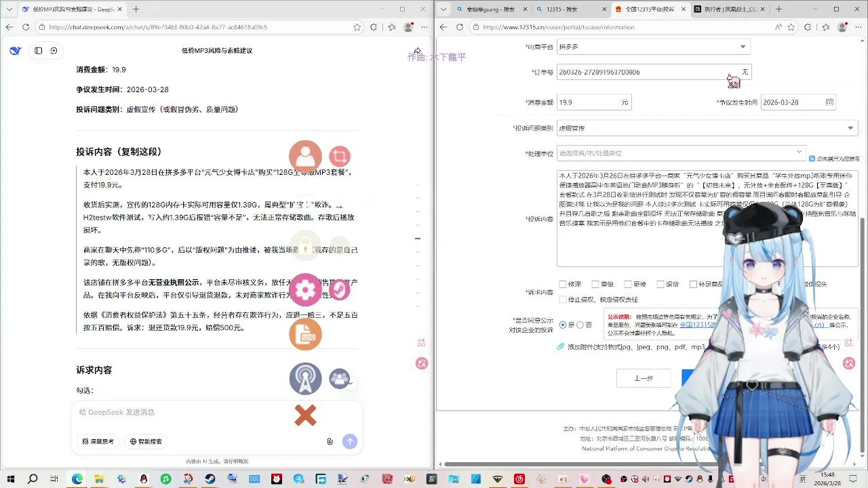Check the 重做 checkbox
Viewport: 868px width, 488px height.
(595, 285)
